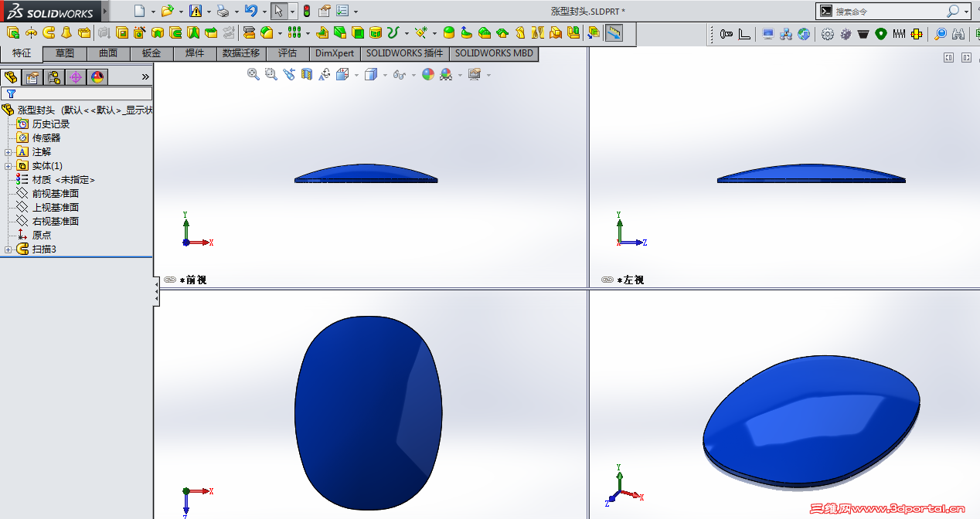Activate the Zoom to Area tool
Viewport: 980px width, 519px height.
pos(270,74)
